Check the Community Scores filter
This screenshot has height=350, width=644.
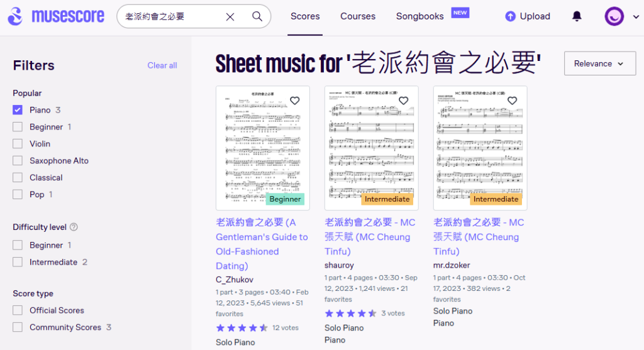[x=17, y=327]
